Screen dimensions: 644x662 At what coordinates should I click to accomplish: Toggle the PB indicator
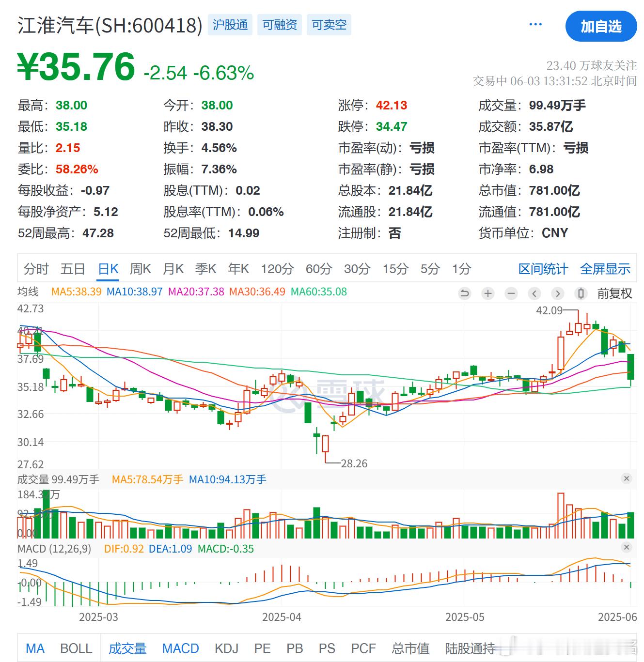(x=295, y=648)
